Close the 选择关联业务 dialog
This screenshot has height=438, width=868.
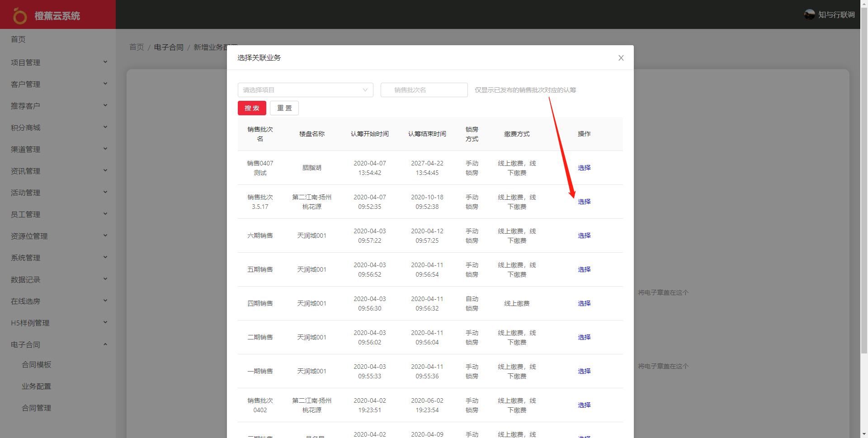point(621,58)
